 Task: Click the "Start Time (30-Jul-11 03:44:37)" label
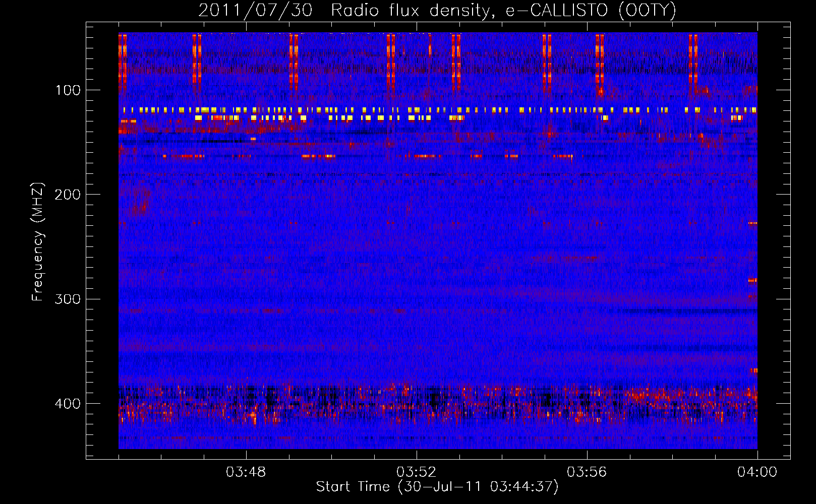click(437, 487)
